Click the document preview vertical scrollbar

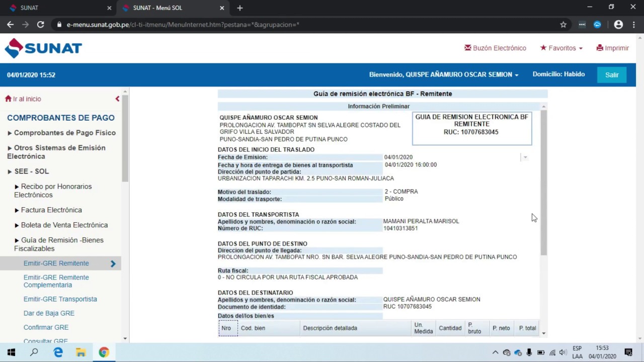543,181
